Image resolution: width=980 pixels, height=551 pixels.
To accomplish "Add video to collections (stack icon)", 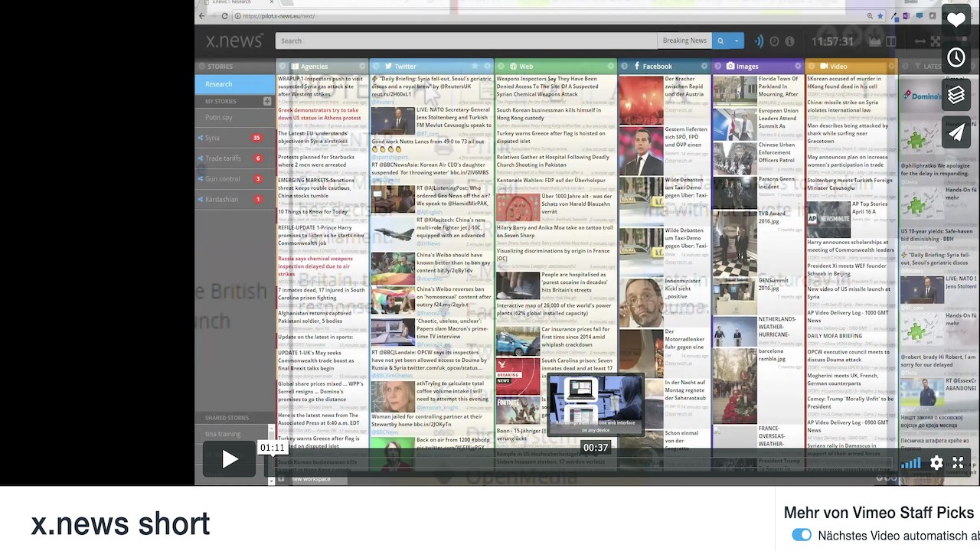I will pyautogui.click(x=956, y=95).
